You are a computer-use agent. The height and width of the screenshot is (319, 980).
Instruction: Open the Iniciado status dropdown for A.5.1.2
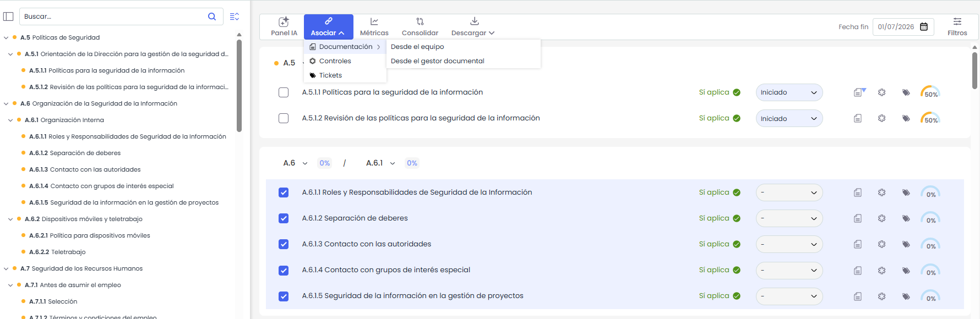click(x=788, y=118)
